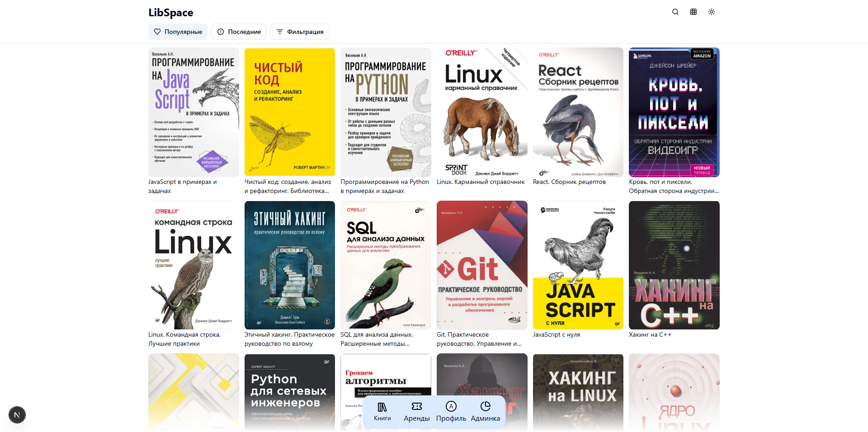Open the React Сборник рецептов cover

(x=578, y=112)
